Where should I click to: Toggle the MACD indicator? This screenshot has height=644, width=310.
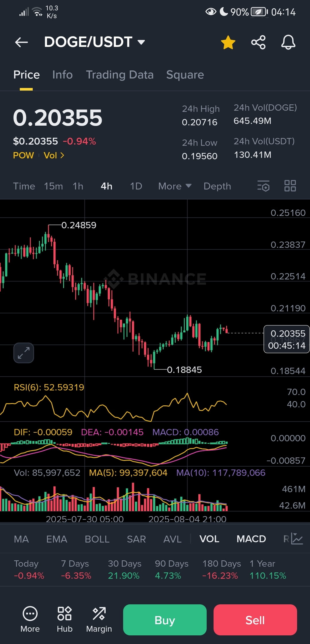pos(251,539)
